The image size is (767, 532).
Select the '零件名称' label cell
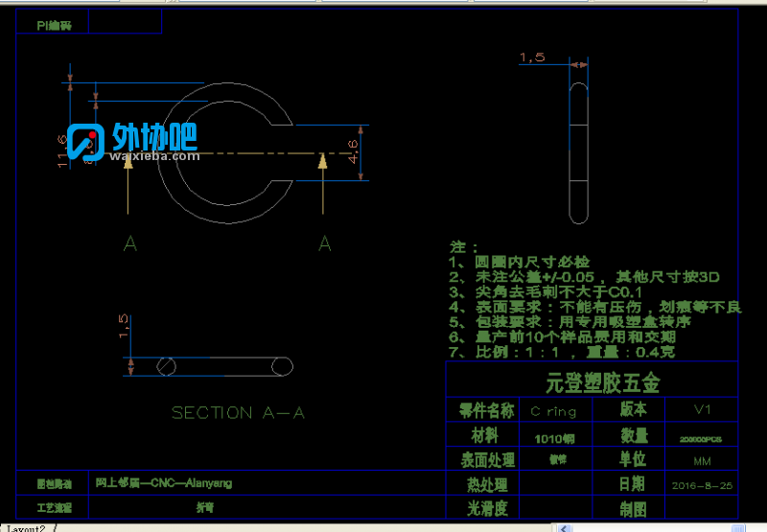(487, 410)
